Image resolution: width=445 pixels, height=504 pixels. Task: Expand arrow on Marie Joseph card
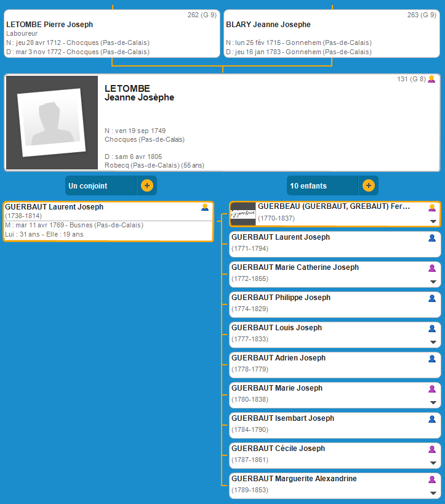[433, 402]
